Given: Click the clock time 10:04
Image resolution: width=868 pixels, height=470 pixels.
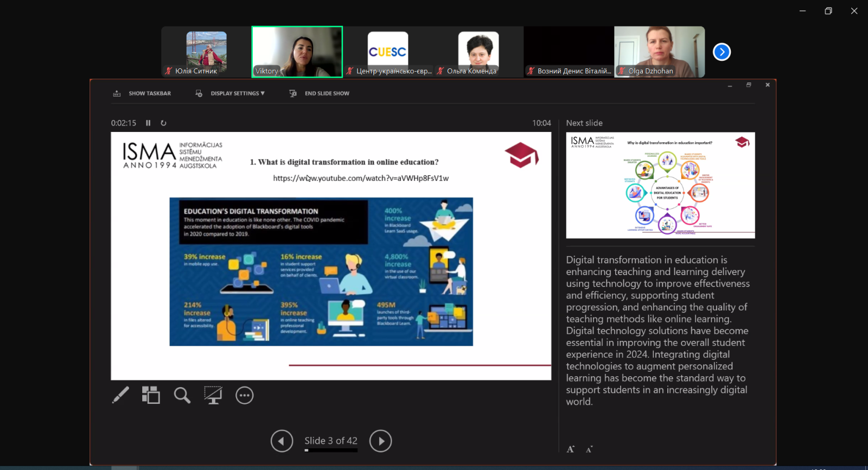Looking at the screenshot, I should coord(541,123).
